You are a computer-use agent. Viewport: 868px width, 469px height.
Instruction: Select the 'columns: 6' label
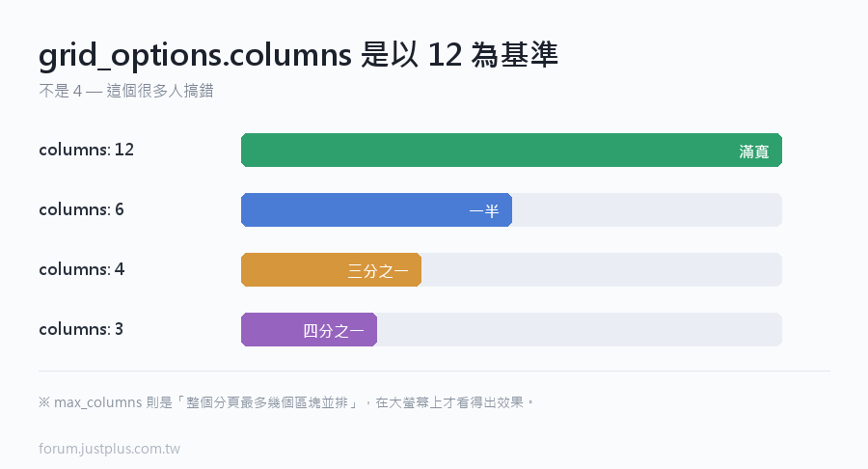[81, 209]
